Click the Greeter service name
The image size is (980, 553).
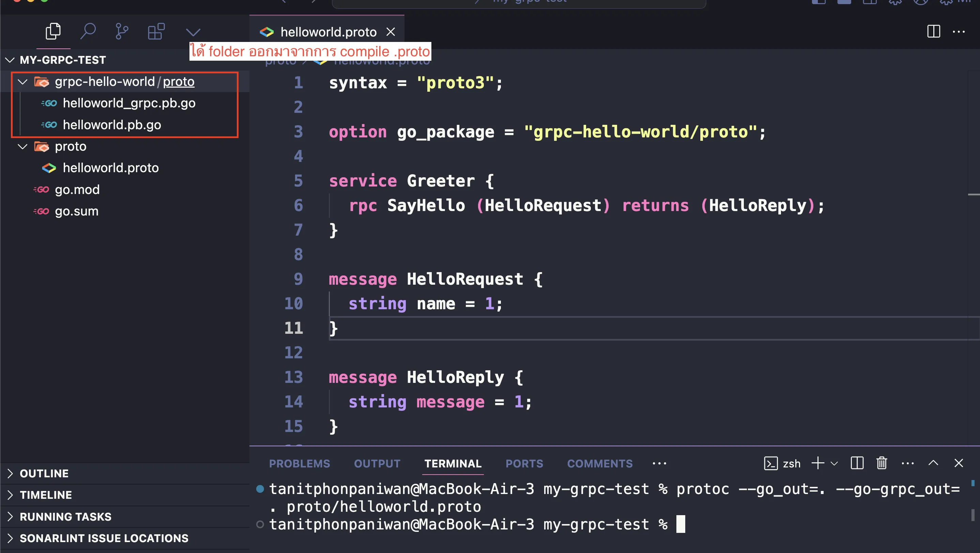441,181
